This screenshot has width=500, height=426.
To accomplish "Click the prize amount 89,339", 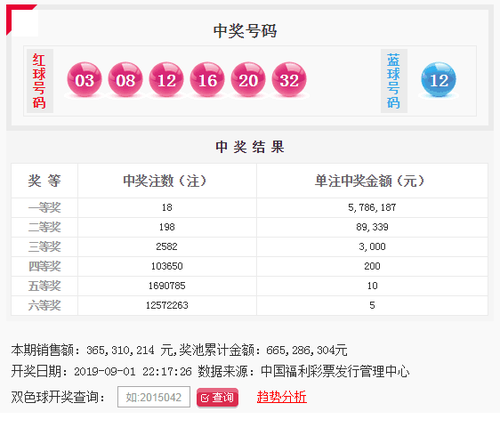I will coord(372,227).
